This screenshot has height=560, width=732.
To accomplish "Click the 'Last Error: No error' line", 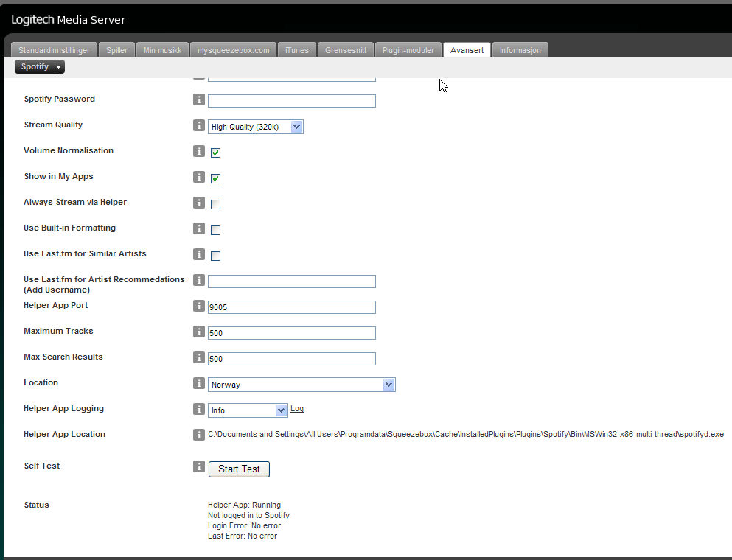I will 243,536.
